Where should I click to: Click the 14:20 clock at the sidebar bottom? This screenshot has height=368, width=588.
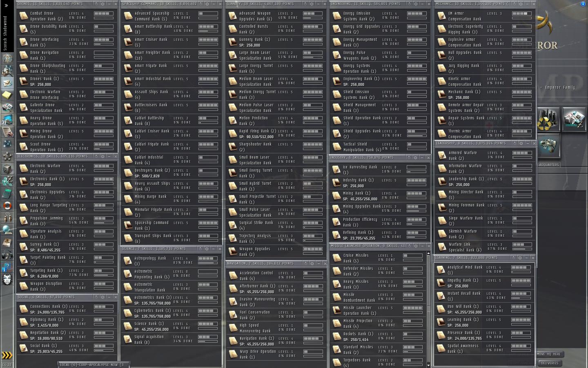pyautogui.click(x=7, y=365)
